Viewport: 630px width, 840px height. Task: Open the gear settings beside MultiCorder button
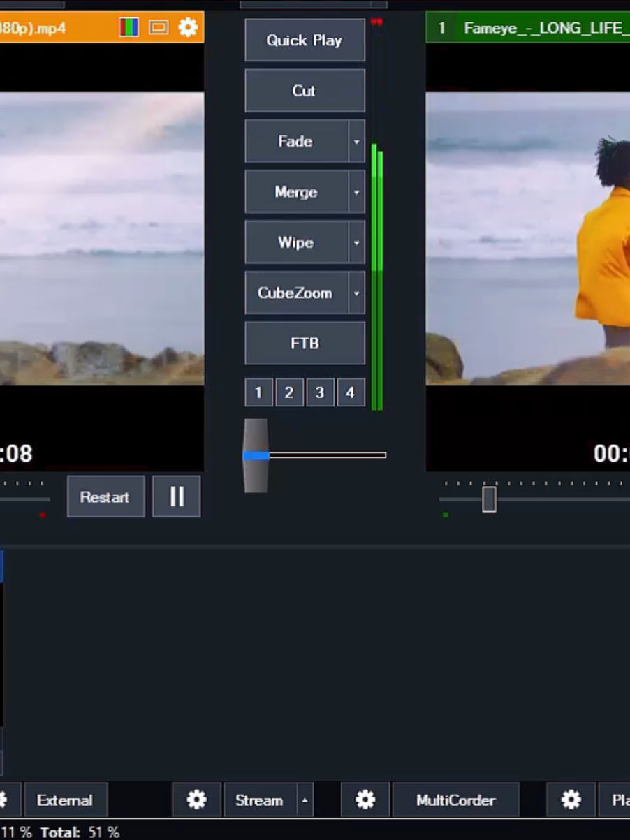pos(365,800)
